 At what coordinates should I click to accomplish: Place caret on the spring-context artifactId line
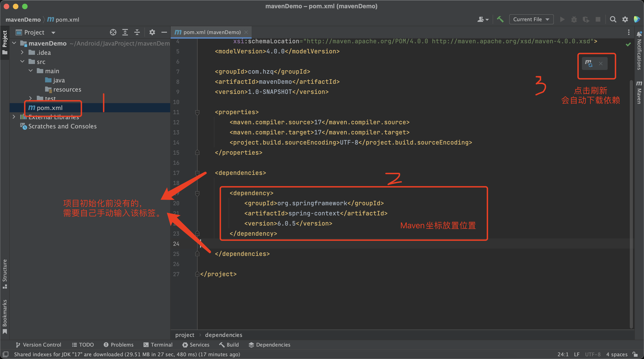pyautogui.click(x=316, y=213)
